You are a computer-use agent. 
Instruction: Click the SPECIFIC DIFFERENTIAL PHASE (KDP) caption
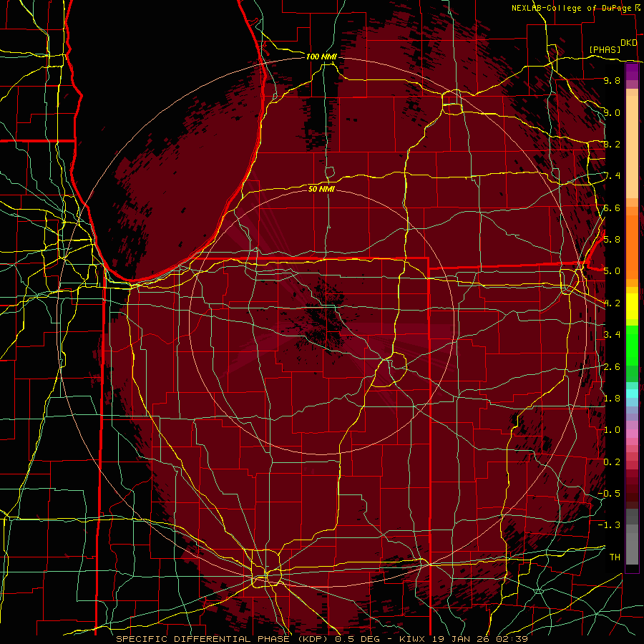223,639
